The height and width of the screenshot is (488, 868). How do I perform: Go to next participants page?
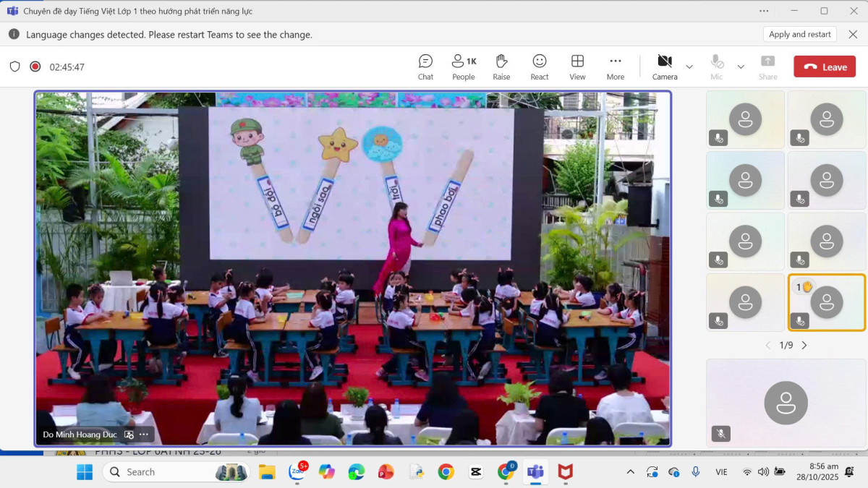click(x=804, y=346)
